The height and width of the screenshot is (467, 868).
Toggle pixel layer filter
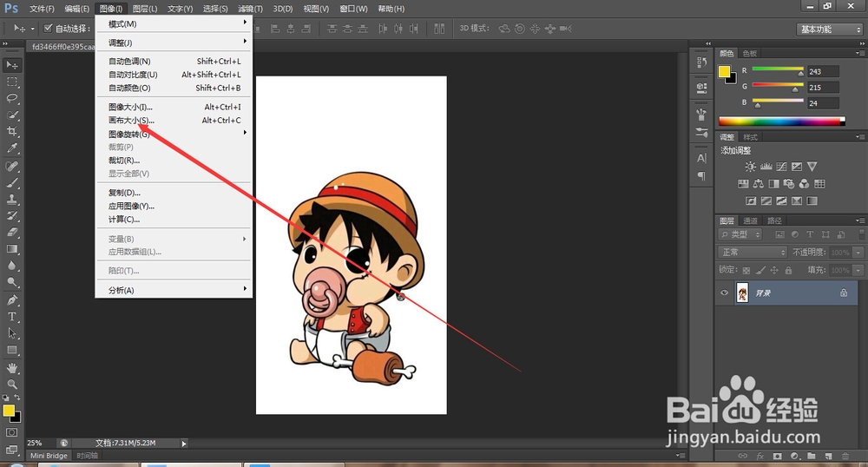click(x=780, y=234)
